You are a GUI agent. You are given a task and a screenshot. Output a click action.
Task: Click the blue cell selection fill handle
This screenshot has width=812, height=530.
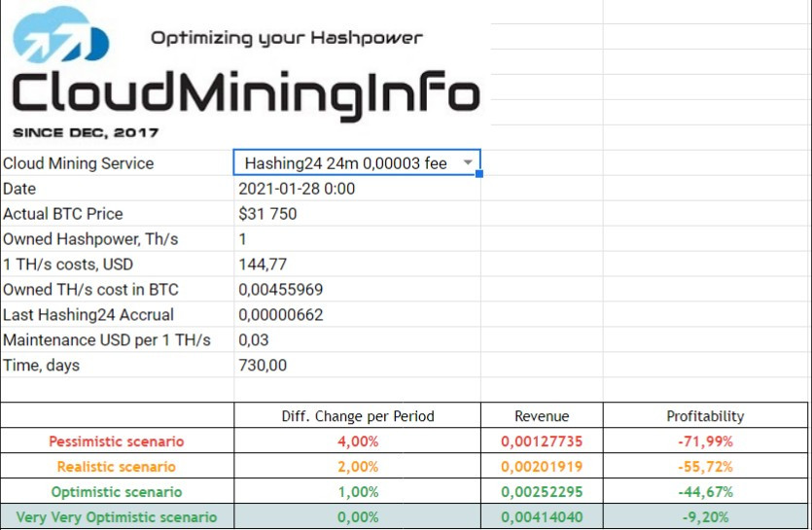[x=479, y=173]
